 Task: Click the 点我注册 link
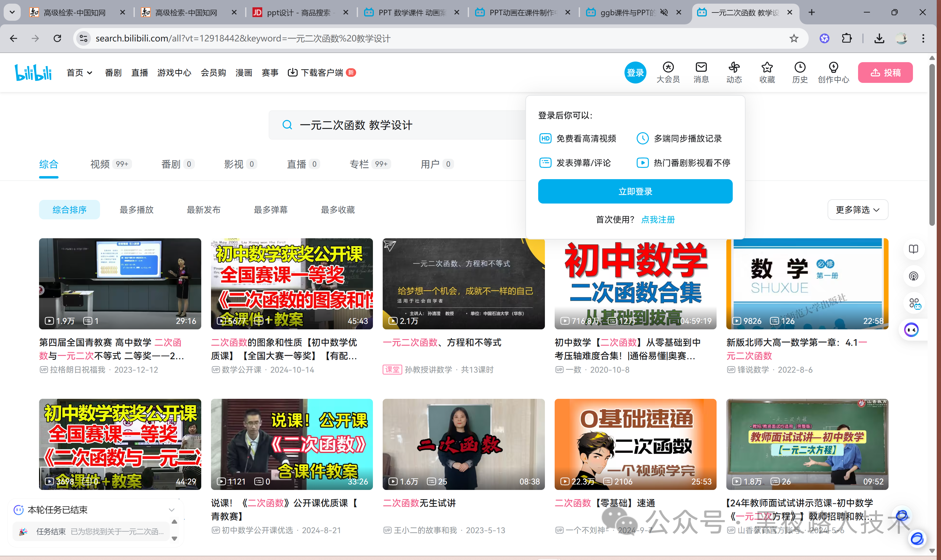click(658, 220)
